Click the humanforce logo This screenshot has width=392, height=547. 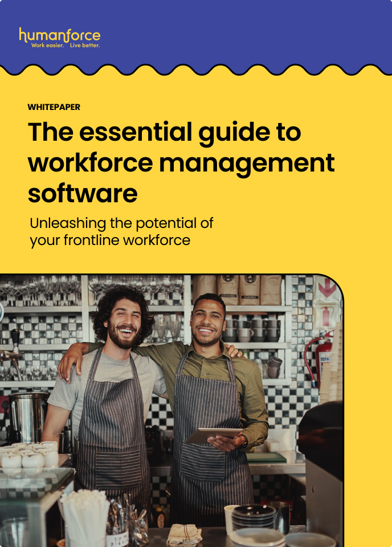tap(60, 38)
